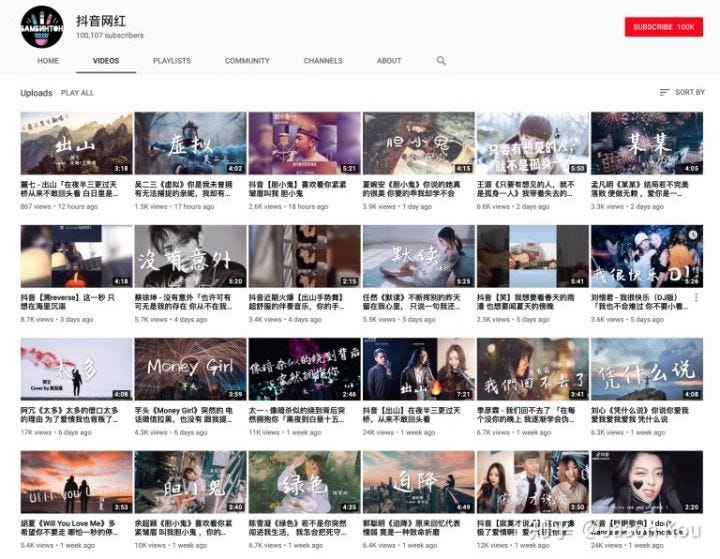Click the 100,107 subscribers count

point(110,35)
